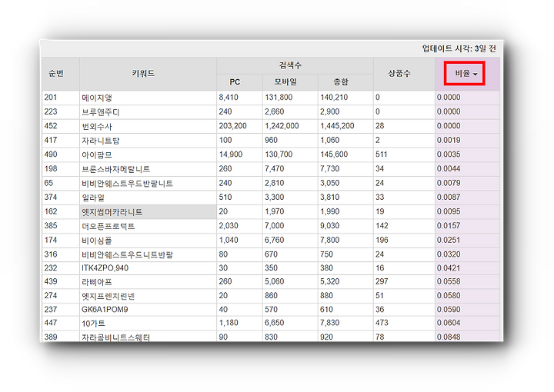Click product count 473

(382, 323)
